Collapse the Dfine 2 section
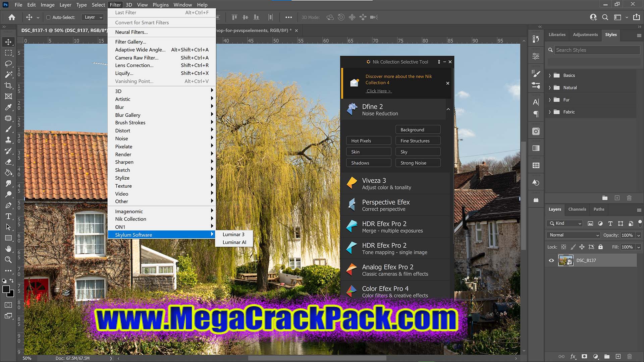 (448, 109)
